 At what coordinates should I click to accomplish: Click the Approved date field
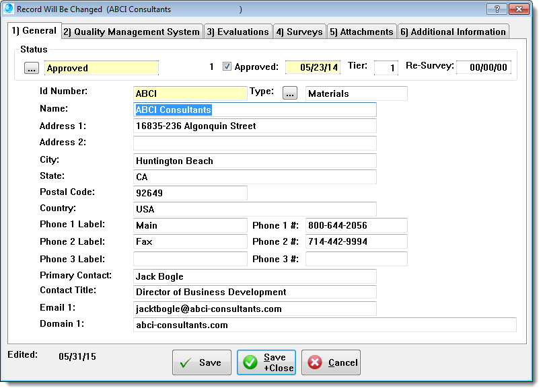pos(313,67)
